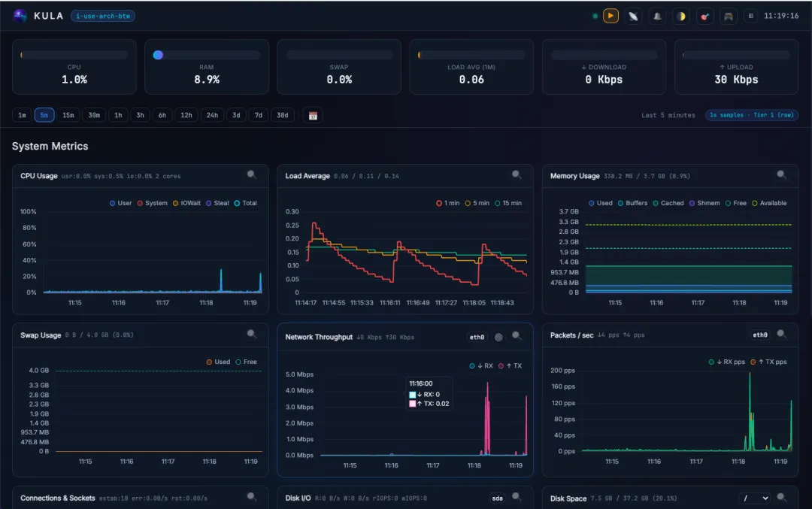The width and height of the screenshot is (812, 509).
Task: Click the game controller icon in header
Action: click(x=728, y=16)
